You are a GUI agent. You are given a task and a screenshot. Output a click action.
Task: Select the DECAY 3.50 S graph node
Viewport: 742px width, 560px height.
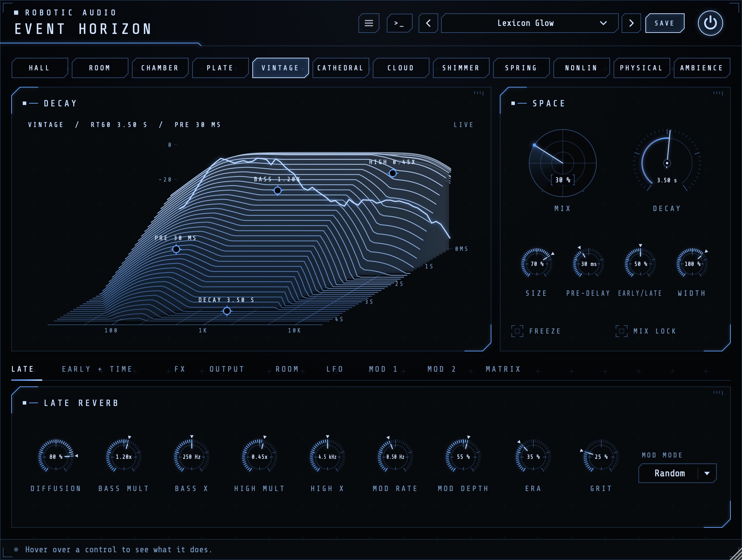coord(227,311)
